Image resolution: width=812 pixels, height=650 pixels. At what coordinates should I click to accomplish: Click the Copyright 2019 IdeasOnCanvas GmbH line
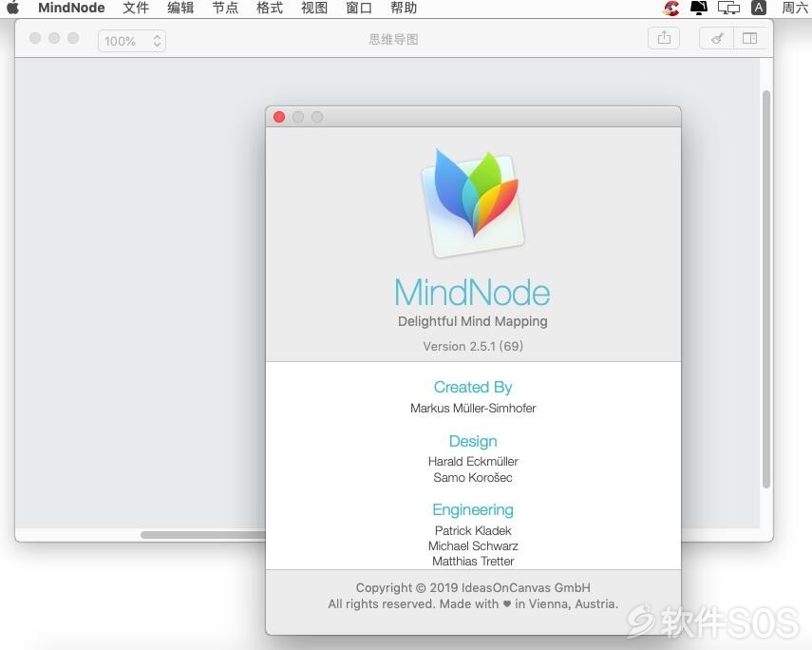coord(473,587)
